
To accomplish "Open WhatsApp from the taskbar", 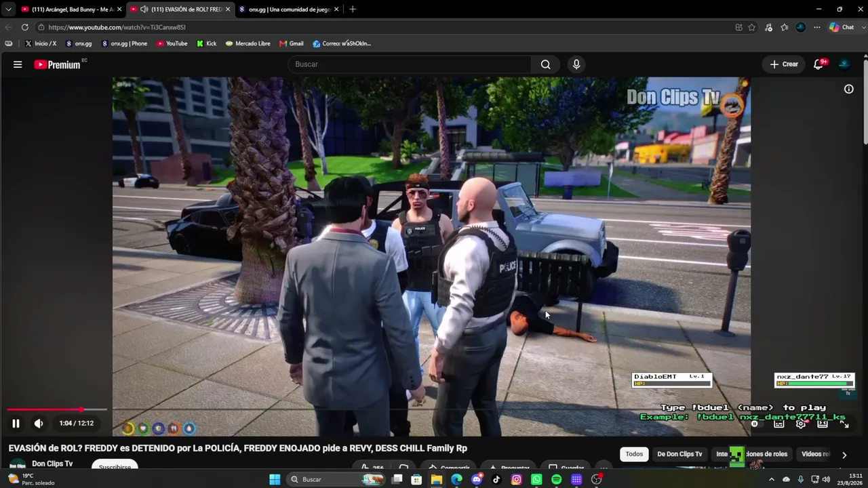I will tap(536, 479).
